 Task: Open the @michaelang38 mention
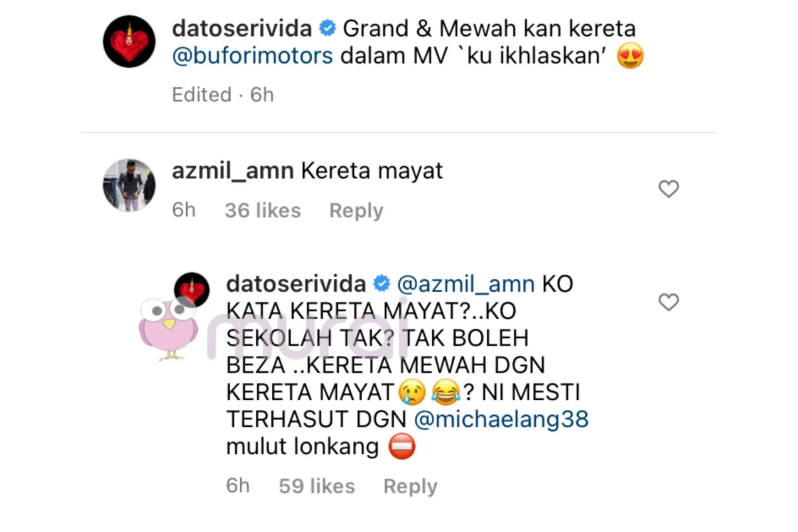click(501, 419)
